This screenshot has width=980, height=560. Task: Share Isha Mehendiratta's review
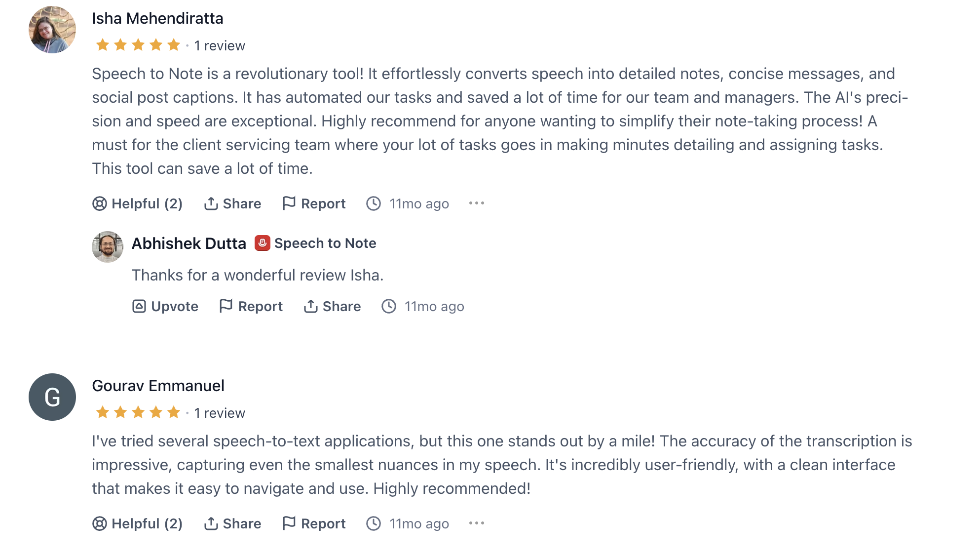[232, 203]
